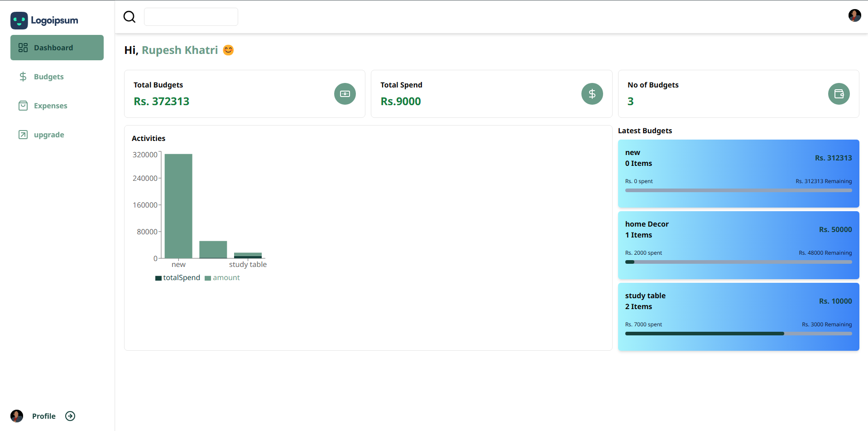Viewport: 868px width, 431px height.
Task: Click the 'study table' chart bar
Action: click(x=248, y=255)
